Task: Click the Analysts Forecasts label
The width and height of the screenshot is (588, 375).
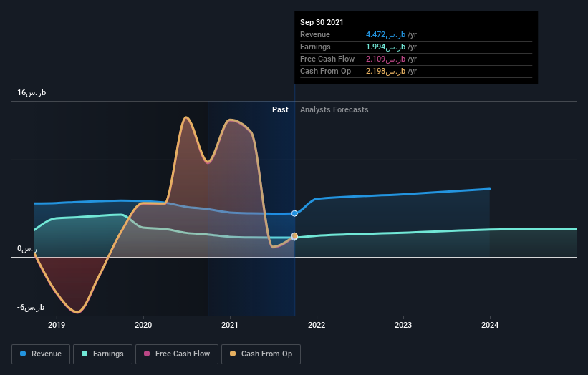Action: pos(334,109)
